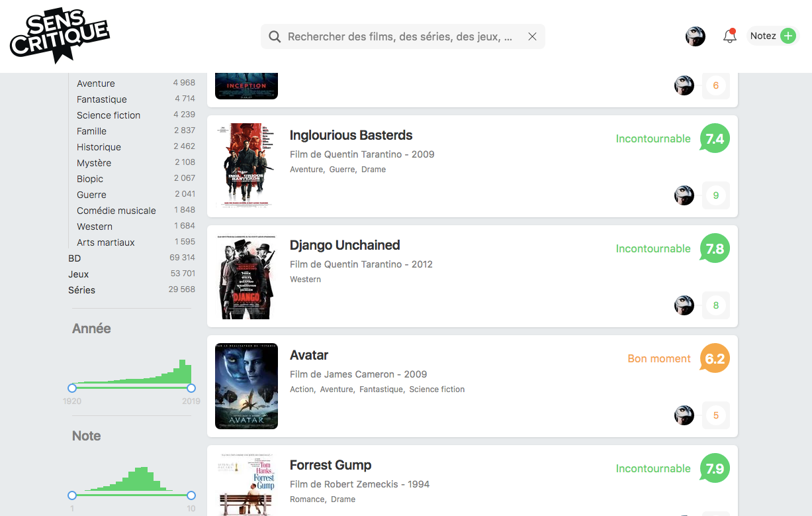
Task: Focus the Rechercher des films search field
Action: (403, 36)
